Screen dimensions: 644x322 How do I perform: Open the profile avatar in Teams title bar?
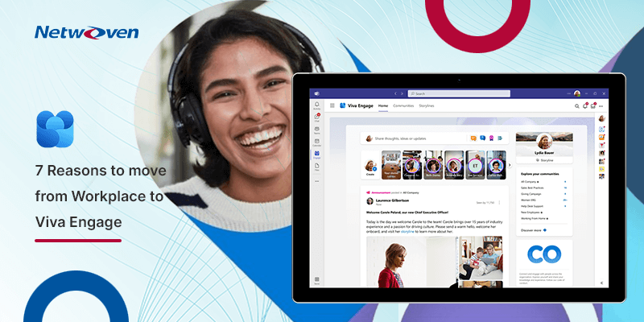click(x=577, y=93)
